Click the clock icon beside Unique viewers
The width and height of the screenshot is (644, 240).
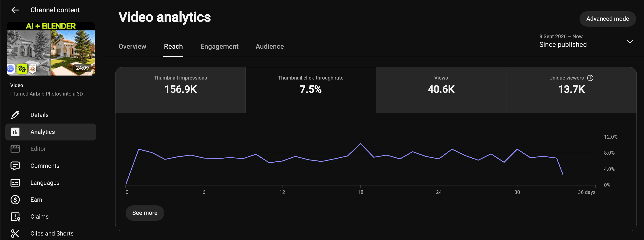[x=590, y=78]
